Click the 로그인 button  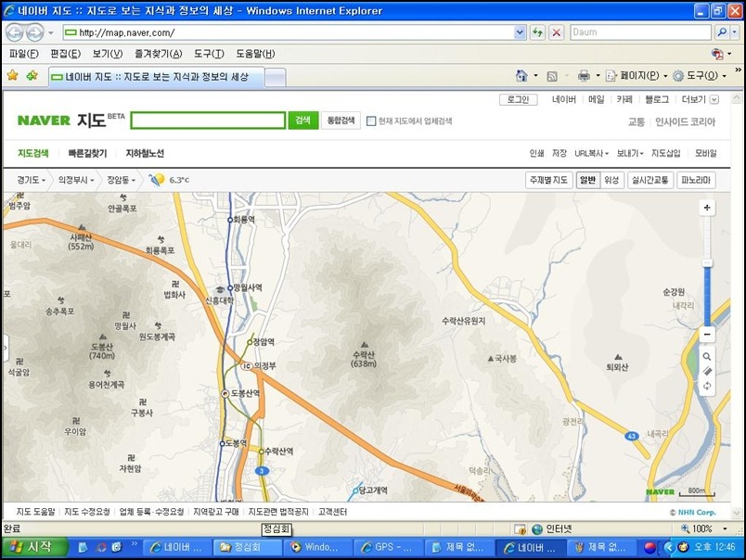[519, 99]
